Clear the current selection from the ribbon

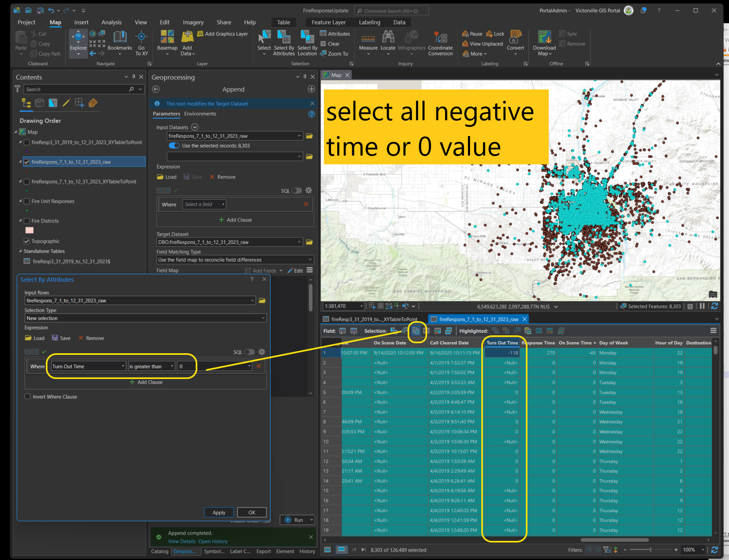point(330,44)
